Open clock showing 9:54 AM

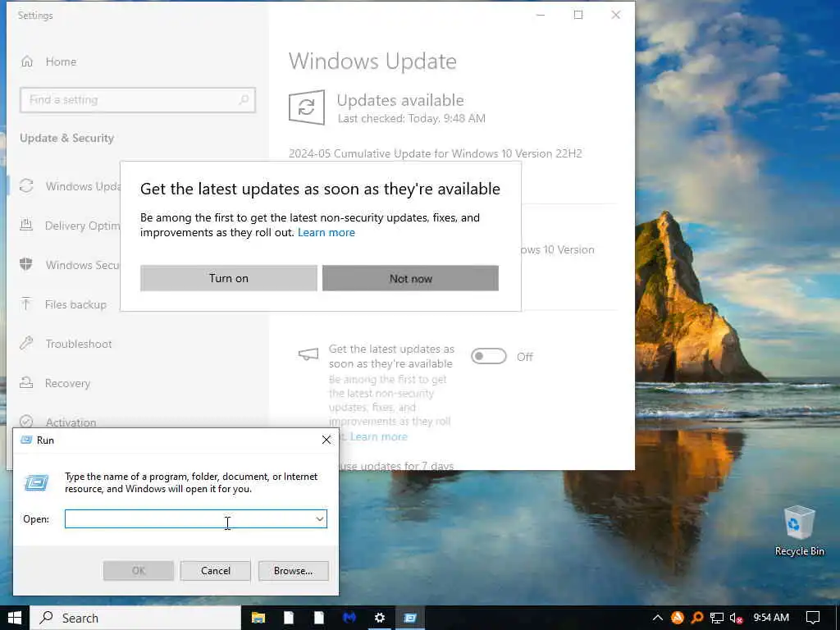pos(771,618)
